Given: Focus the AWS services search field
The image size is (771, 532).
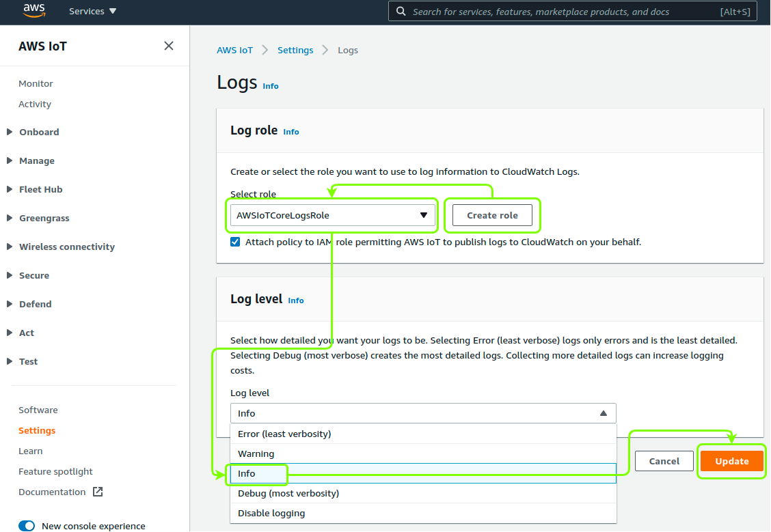Looking at the screenshot, I should tap(572, 12).
